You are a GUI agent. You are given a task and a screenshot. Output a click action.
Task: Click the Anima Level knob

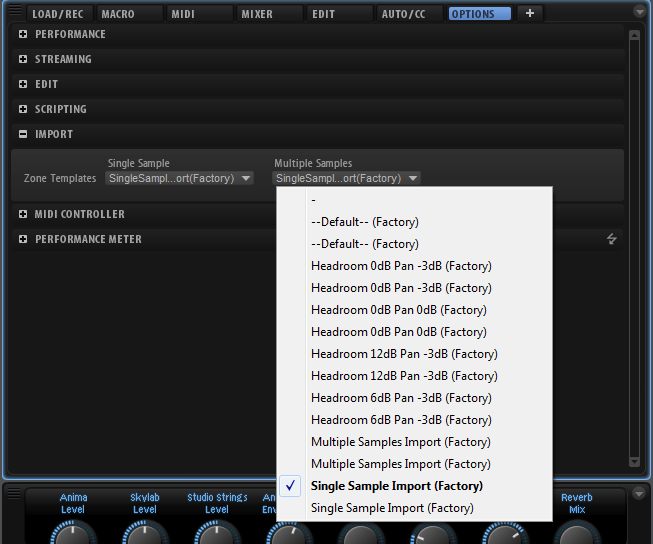coord(73,534)
